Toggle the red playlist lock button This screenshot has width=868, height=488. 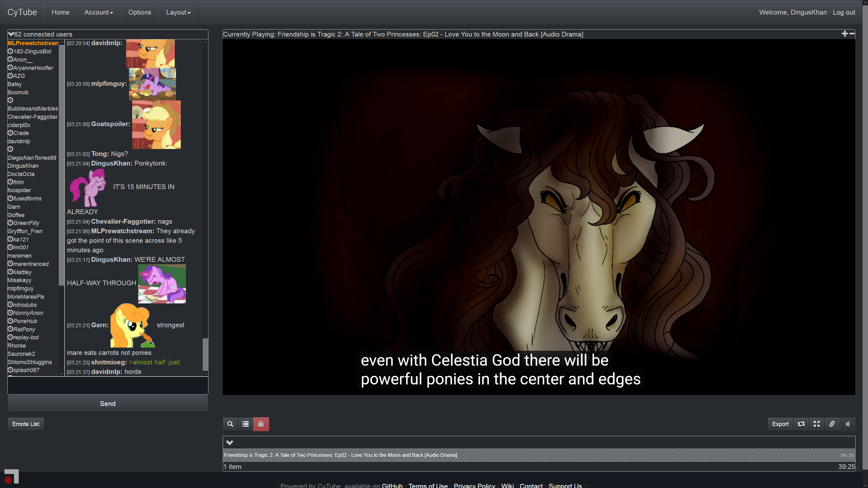(x=261, y=424)
